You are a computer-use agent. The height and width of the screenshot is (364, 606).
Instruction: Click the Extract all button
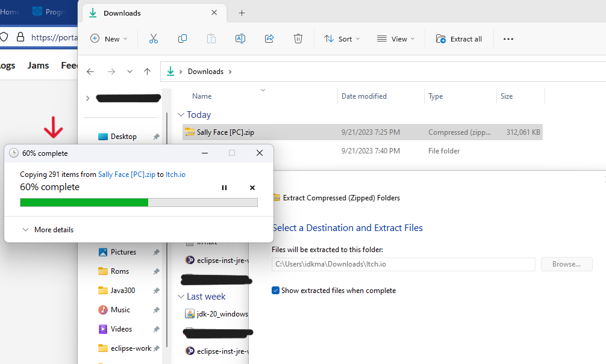click(459, 39)
